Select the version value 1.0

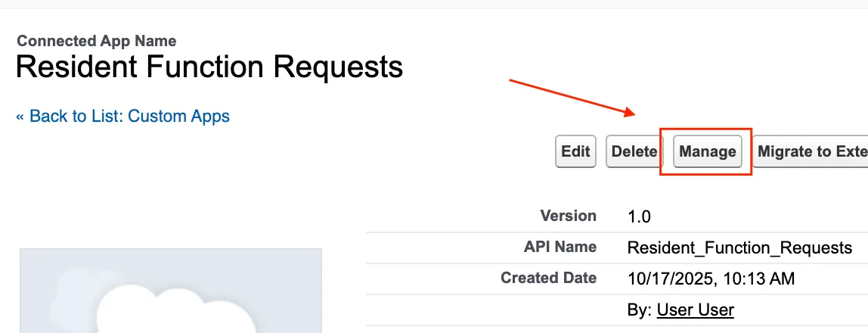[x=639, y=216]
